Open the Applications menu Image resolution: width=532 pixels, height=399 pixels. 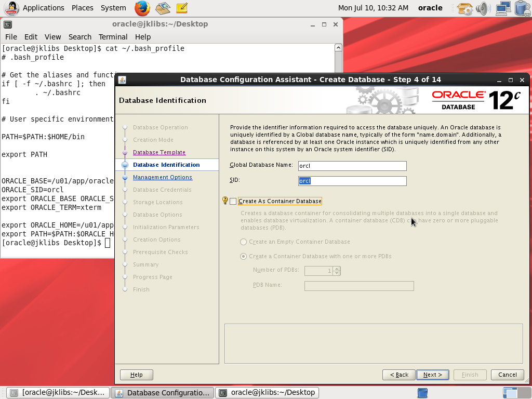pyautogui.click(x=43, y=8)
